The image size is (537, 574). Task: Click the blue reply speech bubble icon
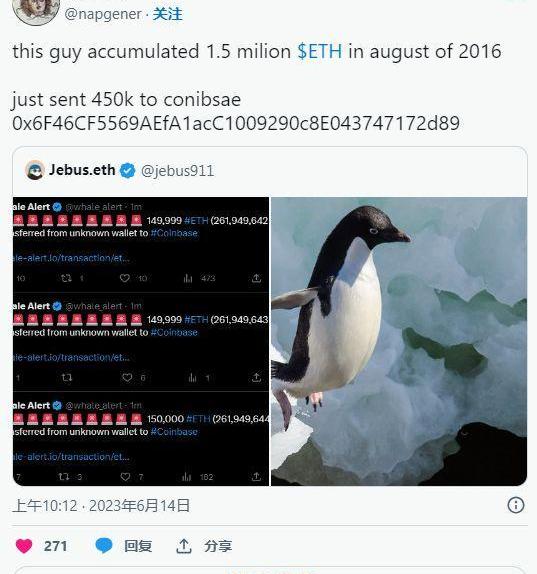click(x=104, y=546)
